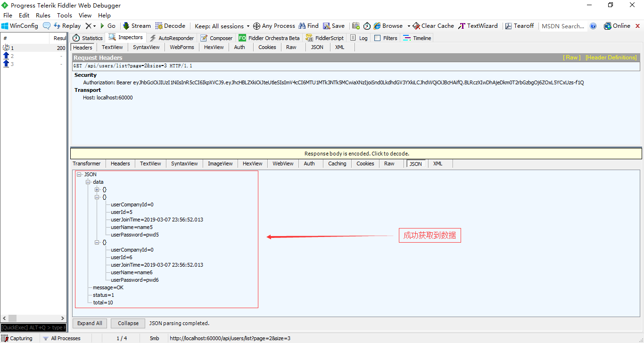This screenshot has width=644, height=343.
Task: Toggle Decode option in toolbar
Action: point(170,26)
